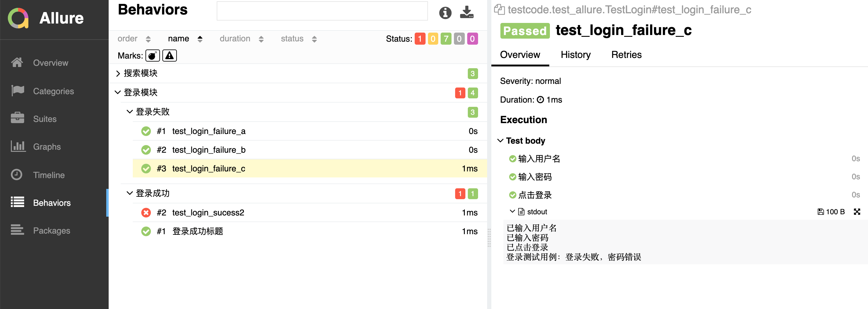Go to the Timeline view
868x309 pixels.
[49, 175]
